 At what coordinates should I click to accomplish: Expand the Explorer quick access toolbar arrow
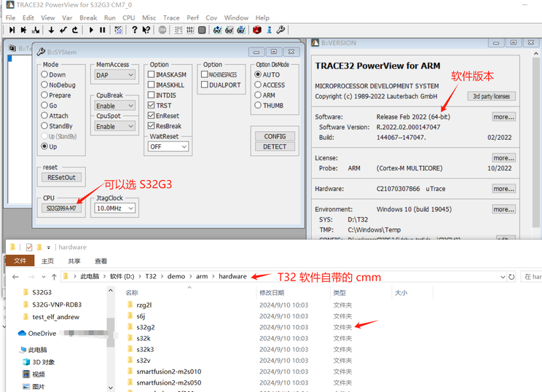tap(49, 248)
